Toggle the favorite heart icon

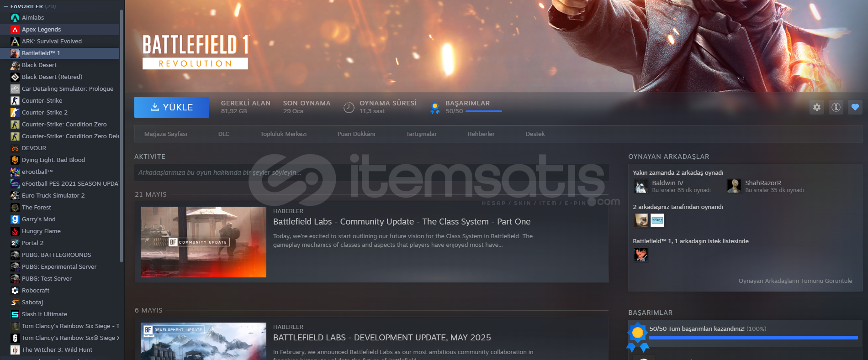point(855,107)
